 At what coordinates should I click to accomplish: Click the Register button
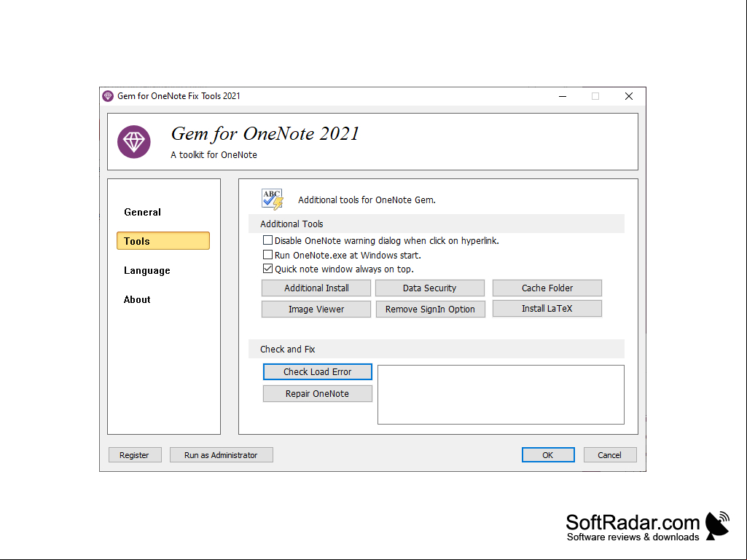[135, 454]
